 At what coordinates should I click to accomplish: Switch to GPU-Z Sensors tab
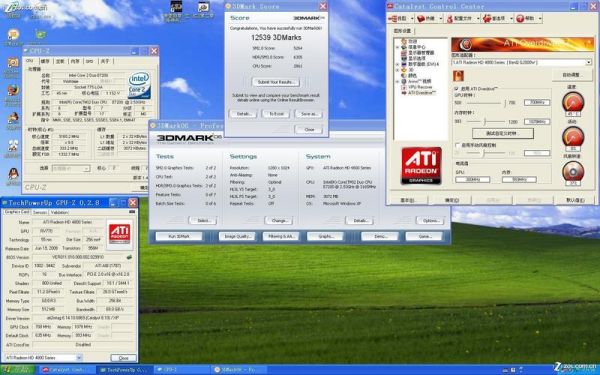(x=40, y=212)
